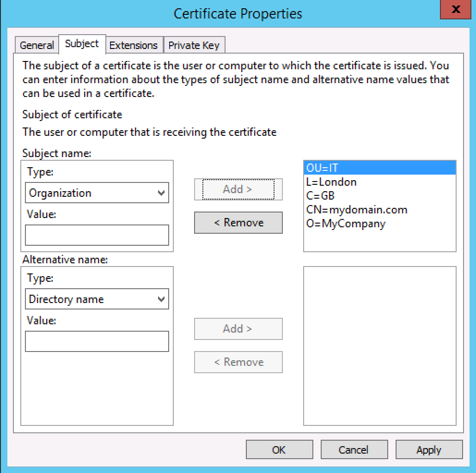Viewport: 476px width, 473px height.
Task: Remove the selected subject name entry
Action: pos(238,223)
